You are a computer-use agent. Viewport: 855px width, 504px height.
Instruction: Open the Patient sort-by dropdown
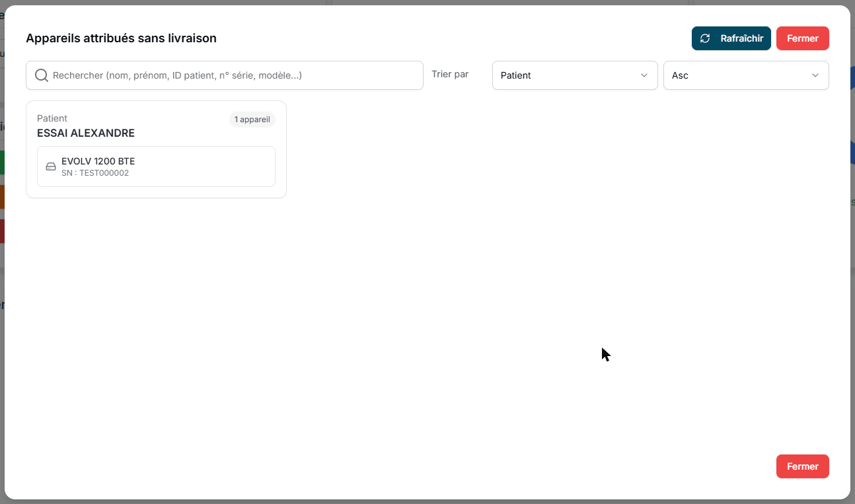pyautogui.click(x=575, y=75)
